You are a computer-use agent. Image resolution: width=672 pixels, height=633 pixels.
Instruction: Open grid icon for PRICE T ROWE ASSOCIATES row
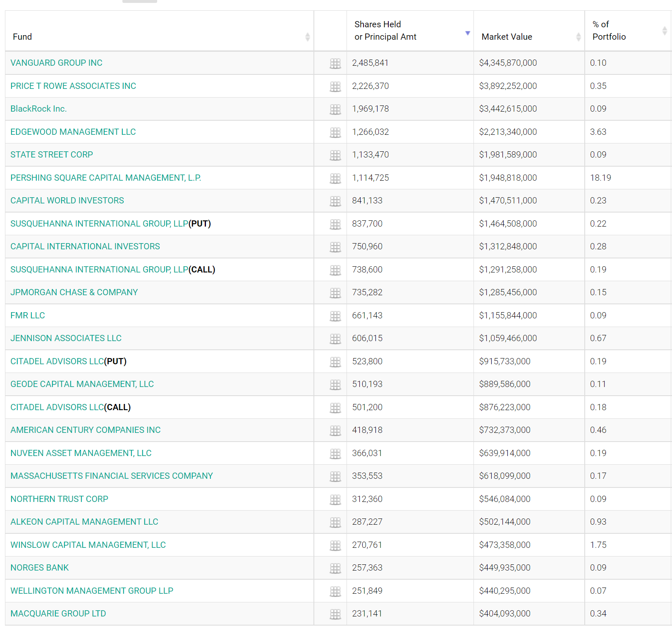(335, 86)
